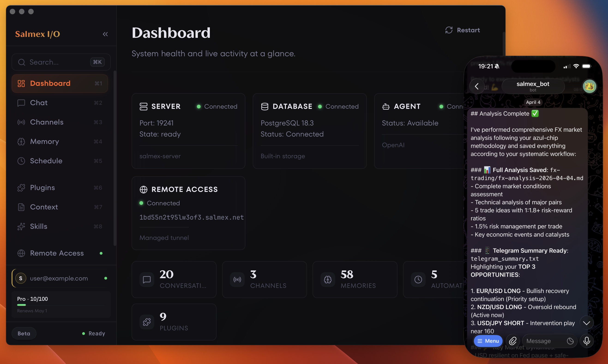The width and height of the screenshot is (608, 364).
Task: Open Context via the document icon
Action: point(21,207)
